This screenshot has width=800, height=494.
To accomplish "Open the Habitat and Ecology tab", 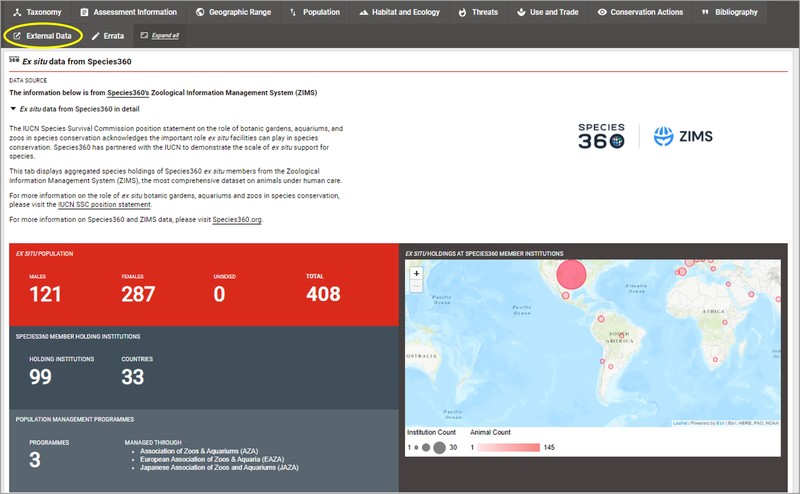I will point(399,12).
